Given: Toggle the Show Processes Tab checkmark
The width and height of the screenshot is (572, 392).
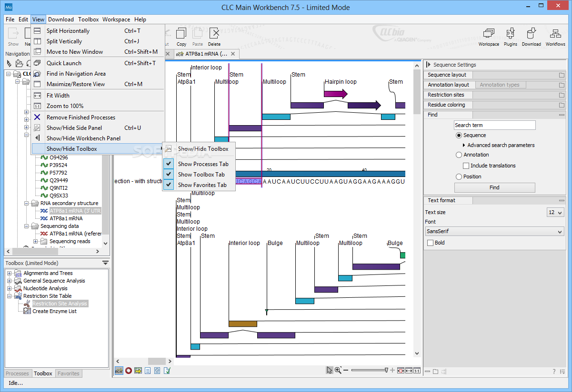Looking at the screenshot, I should (x=169, y=164).
